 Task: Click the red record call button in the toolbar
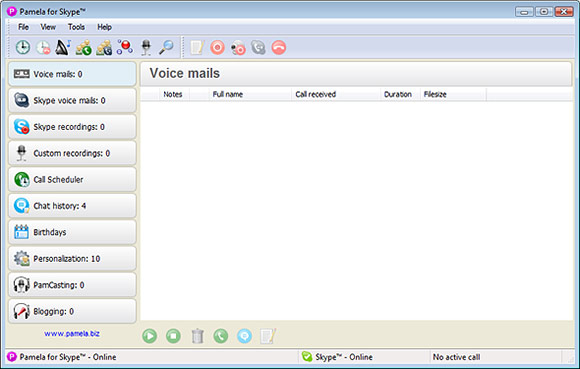(218, 48)
